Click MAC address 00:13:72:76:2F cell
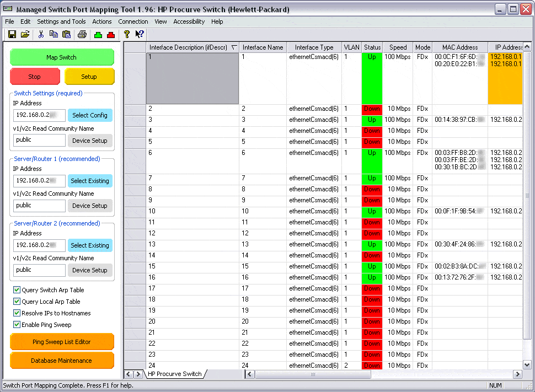This screenshot has height=392, width=535. tap(460, 277)
